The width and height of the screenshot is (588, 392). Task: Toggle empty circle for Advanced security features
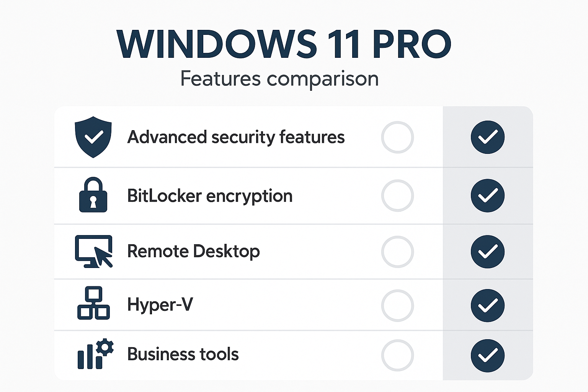coord(397,137)
